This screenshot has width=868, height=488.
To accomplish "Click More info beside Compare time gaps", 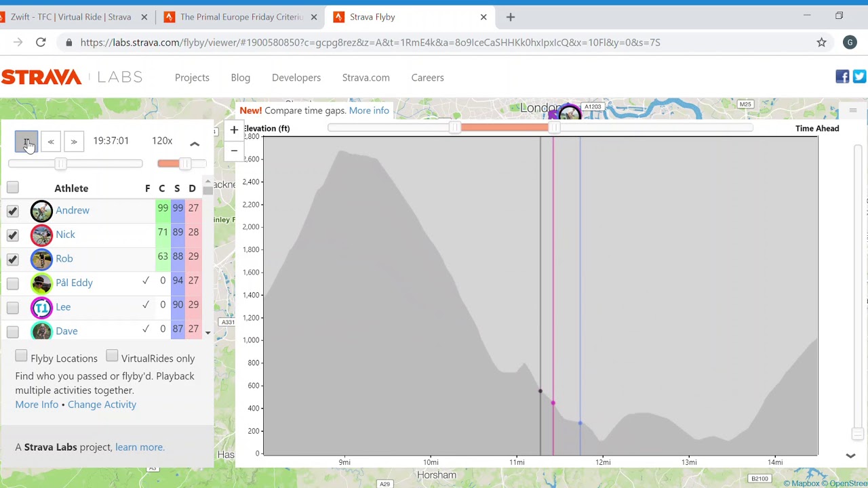I will point(369,110).
